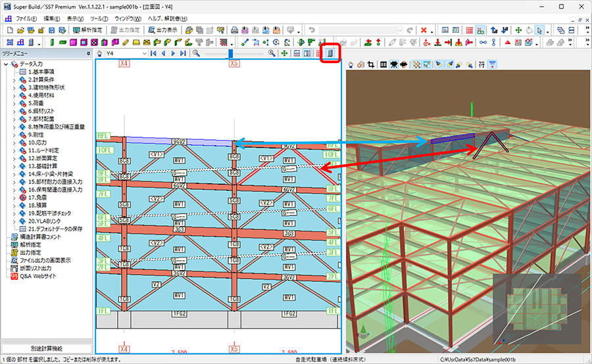Collapse the データ入力 tree node

coord(6,64)
